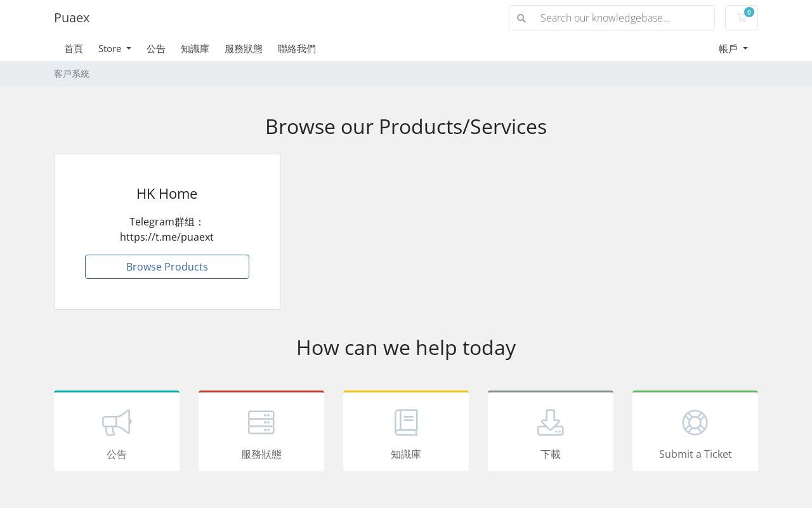This screenshot has width=812, height=508.
Task: Open the 服務狀態 card label text
Action: pos(261,454)
